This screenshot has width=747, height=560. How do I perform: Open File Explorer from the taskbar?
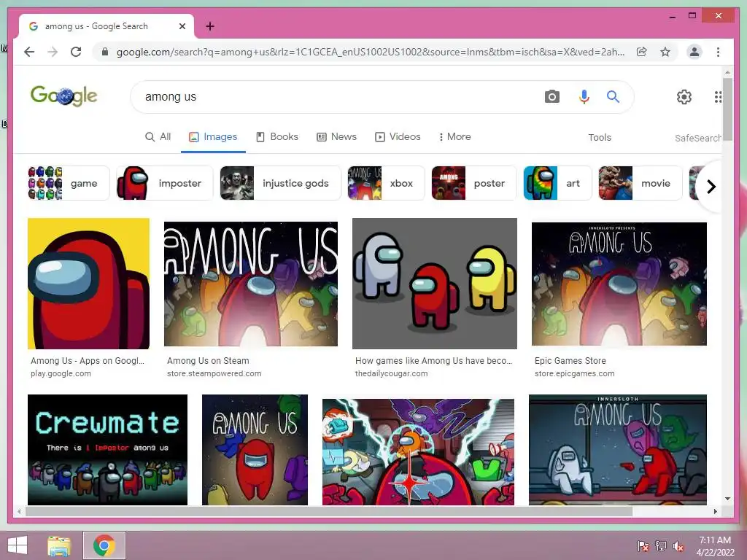(59, 545)
